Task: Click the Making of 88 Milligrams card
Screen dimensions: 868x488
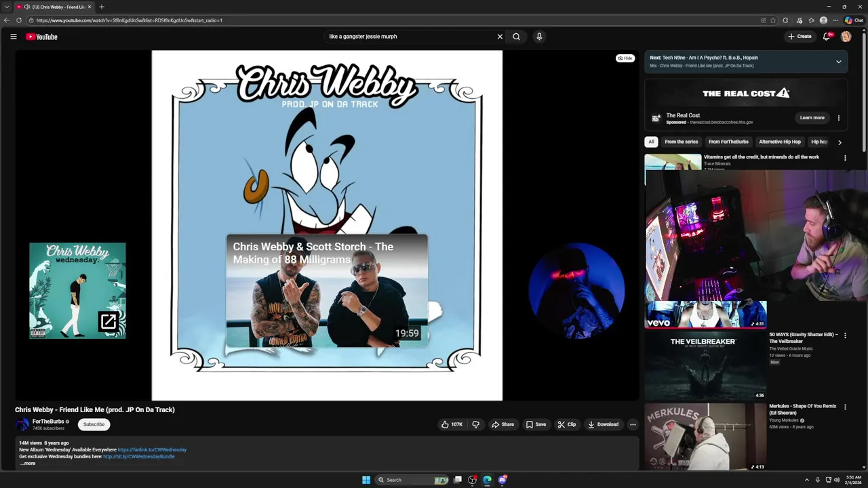Action: tap(327, 291)
